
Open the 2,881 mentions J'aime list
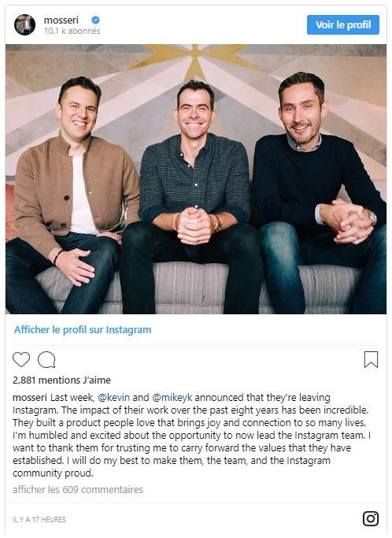coord(61,380)
